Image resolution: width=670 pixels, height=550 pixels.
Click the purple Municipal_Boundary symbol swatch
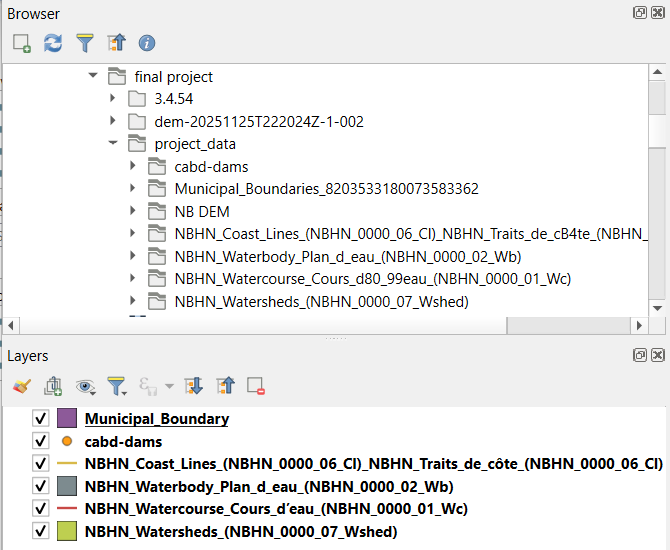coord(67,419)
